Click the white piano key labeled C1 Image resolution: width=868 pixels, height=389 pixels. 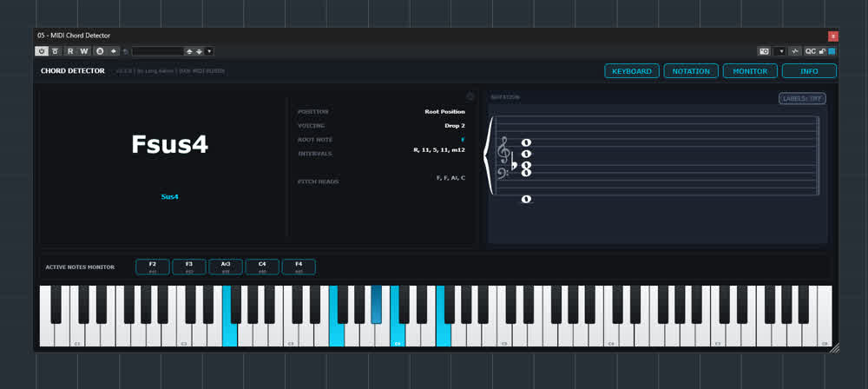77,334
